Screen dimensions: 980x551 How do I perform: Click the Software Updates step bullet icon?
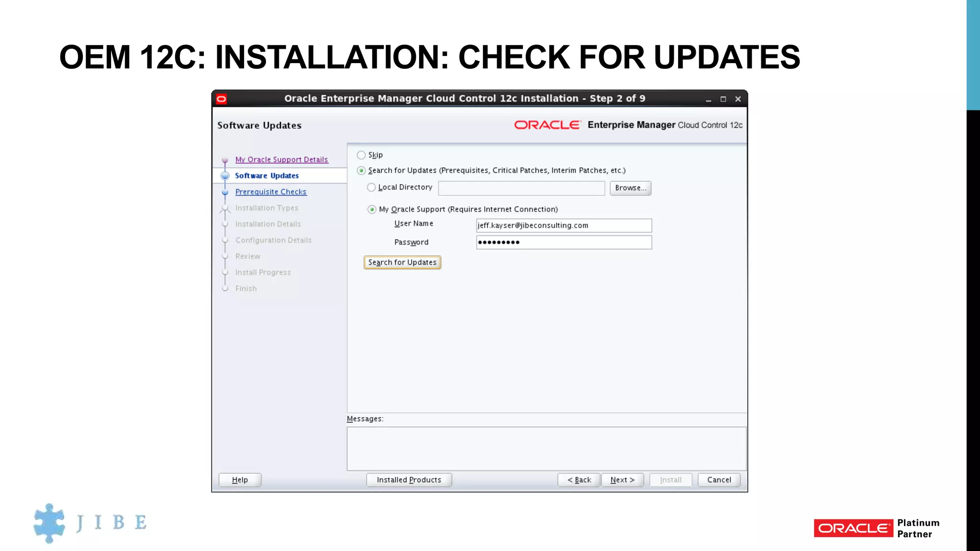pos(225,176)
